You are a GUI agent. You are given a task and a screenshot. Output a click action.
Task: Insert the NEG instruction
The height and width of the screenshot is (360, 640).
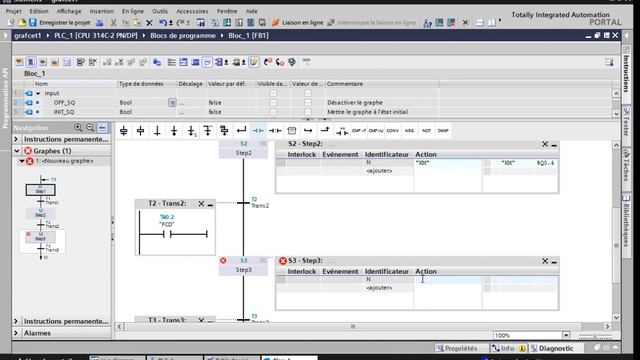[x=409, y=131]
